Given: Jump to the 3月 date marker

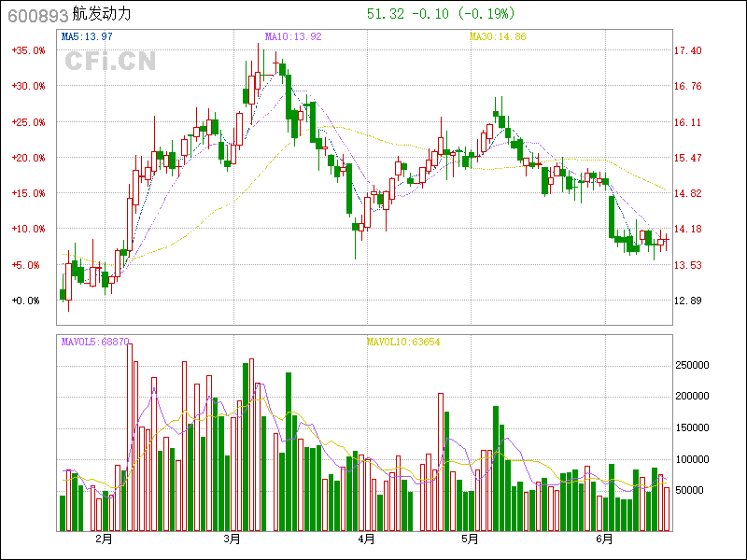Looking at the screenshot, I should [232, 539].
